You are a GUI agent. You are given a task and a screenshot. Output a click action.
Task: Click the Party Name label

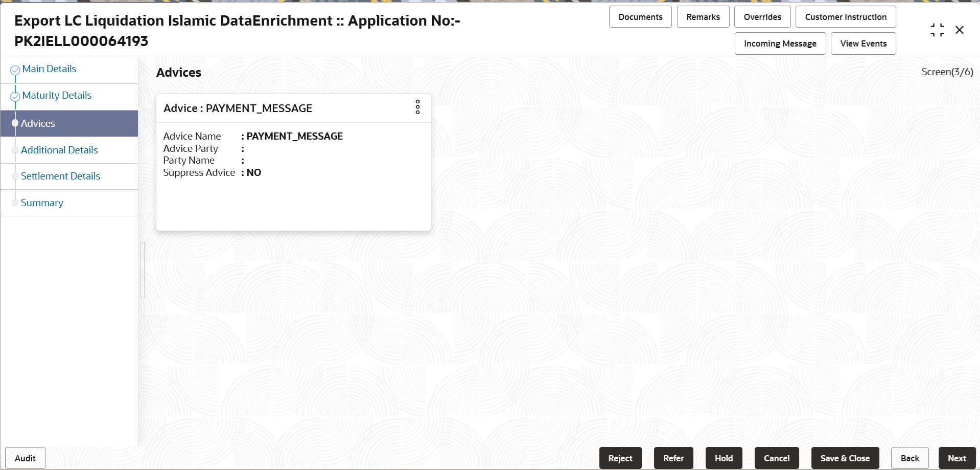pos(189,161)
